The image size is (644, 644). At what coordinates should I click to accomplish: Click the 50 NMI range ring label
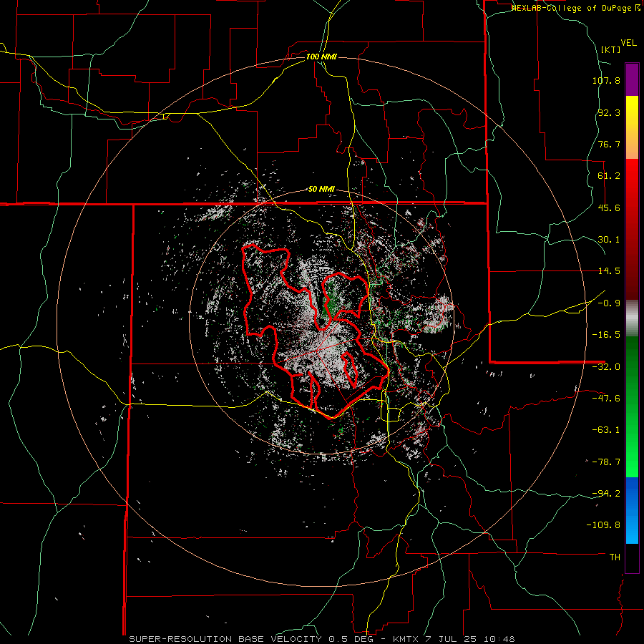point(321,189)
